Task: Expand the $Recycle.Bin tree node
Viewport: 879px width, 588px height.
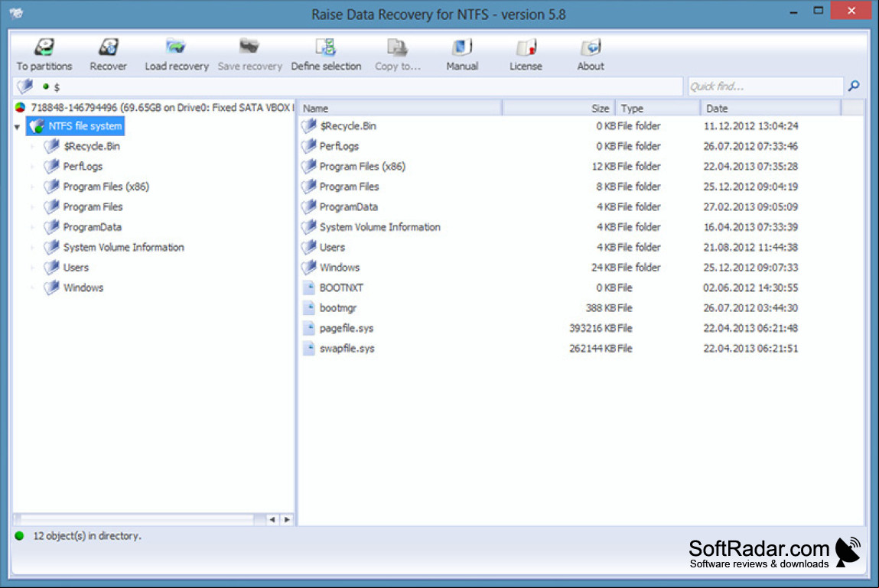Action: coord(33,147)
